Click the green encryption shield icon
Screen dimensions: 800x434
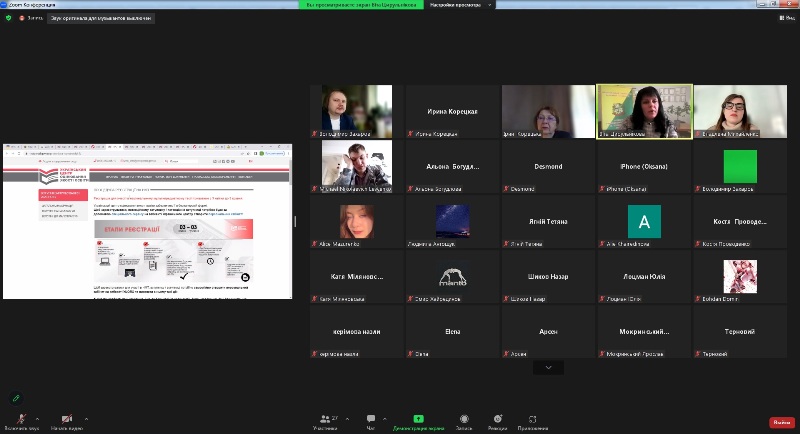(x=8, y=18)
